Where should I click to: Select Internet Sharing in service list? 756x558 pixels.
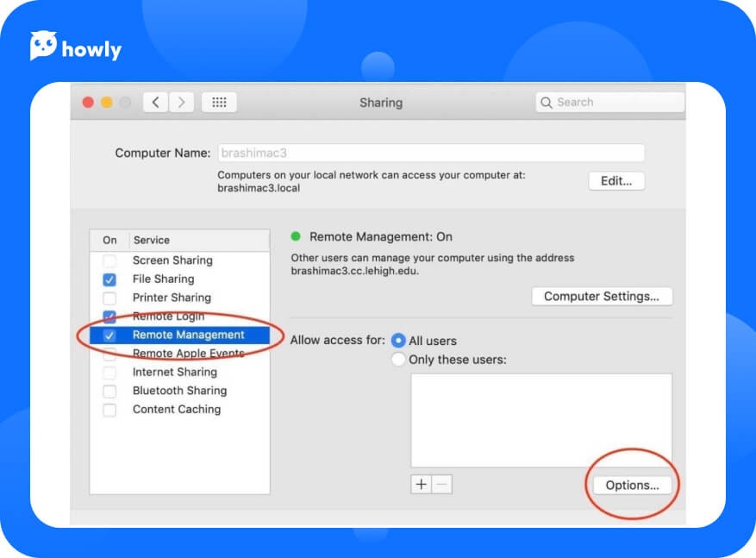coord(174,373)
